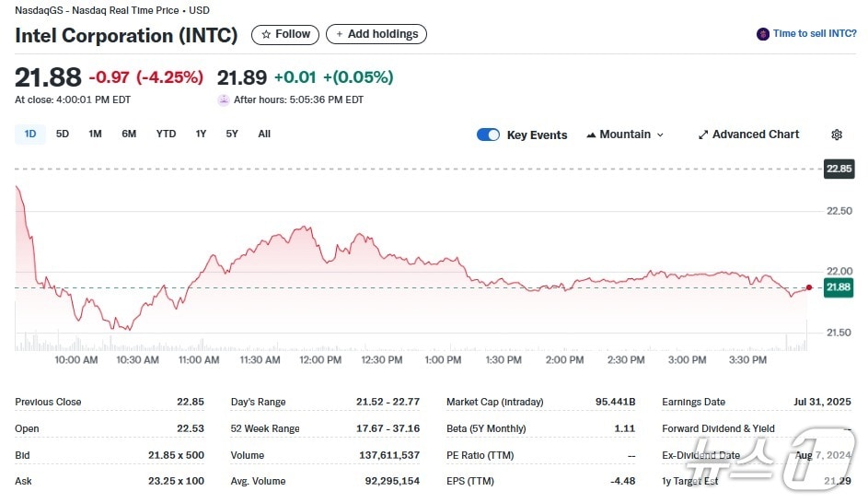Click the Add holdings plus button
Screen dimensions: 868x503
[x=376, y=34]
